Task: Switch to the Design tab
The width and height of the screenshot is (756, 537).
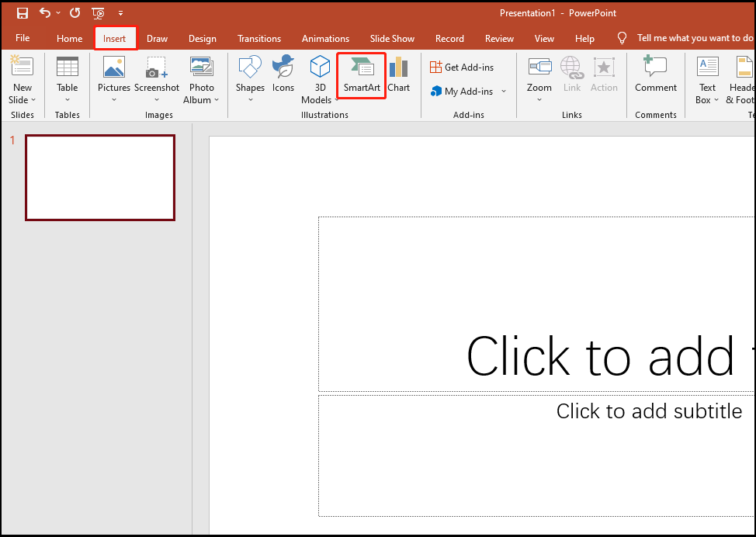Action: click(203, 39)
